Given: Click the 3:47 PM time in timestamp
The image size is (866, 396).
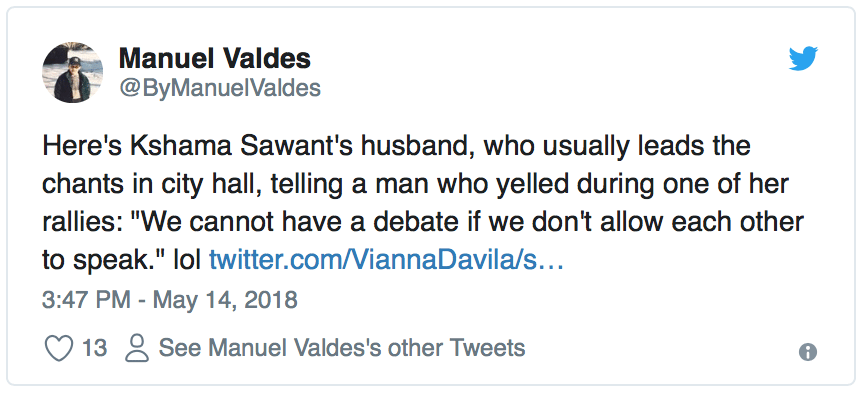Looking at the screenshot, I should tap(86, 300).
